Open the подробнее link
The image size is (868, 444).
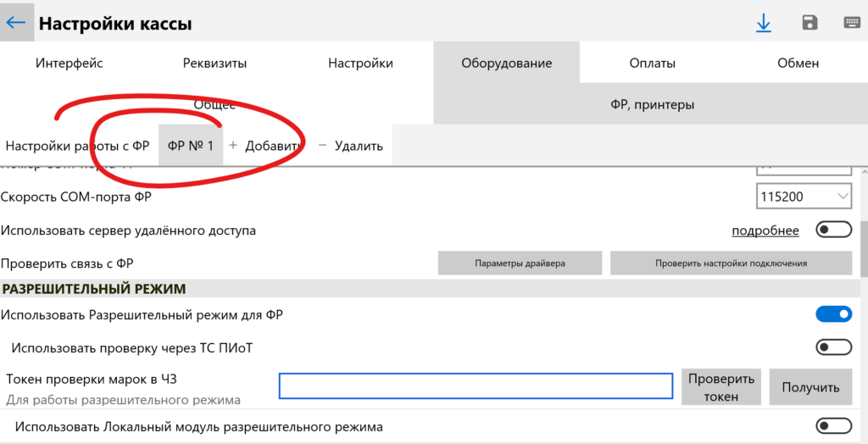pos(765,230)
